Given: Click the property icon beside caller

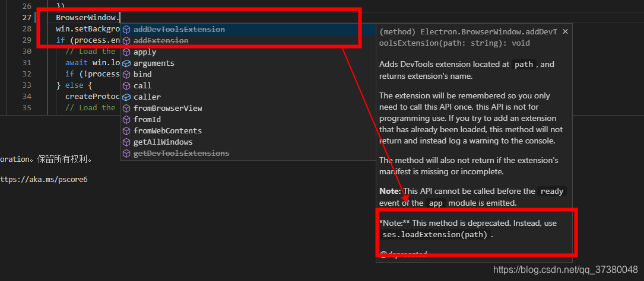Looking at the screenshot, I should (x=126, y=97).
